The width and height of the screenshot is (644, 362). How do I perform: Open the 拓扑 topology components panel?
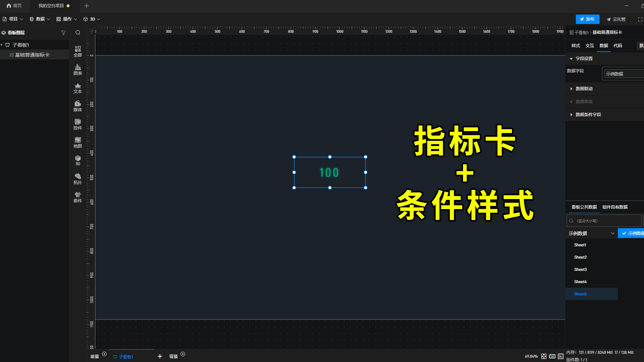[77, 179]
